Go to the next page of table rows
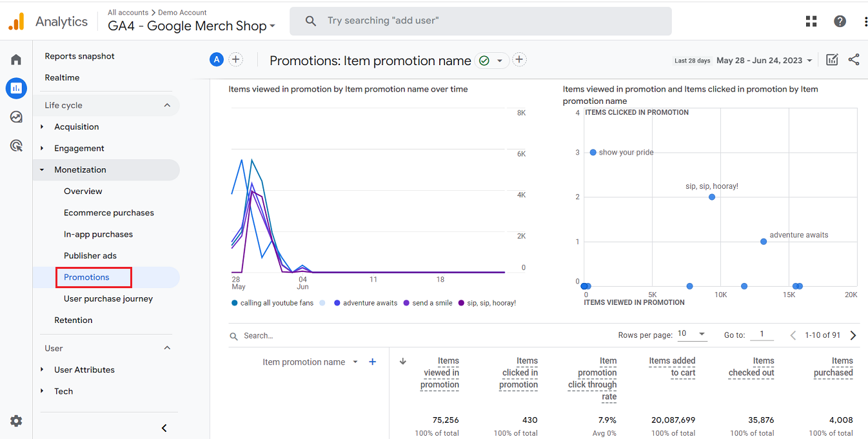This screenshot has height=439, width=868. (x=853, y=335)
